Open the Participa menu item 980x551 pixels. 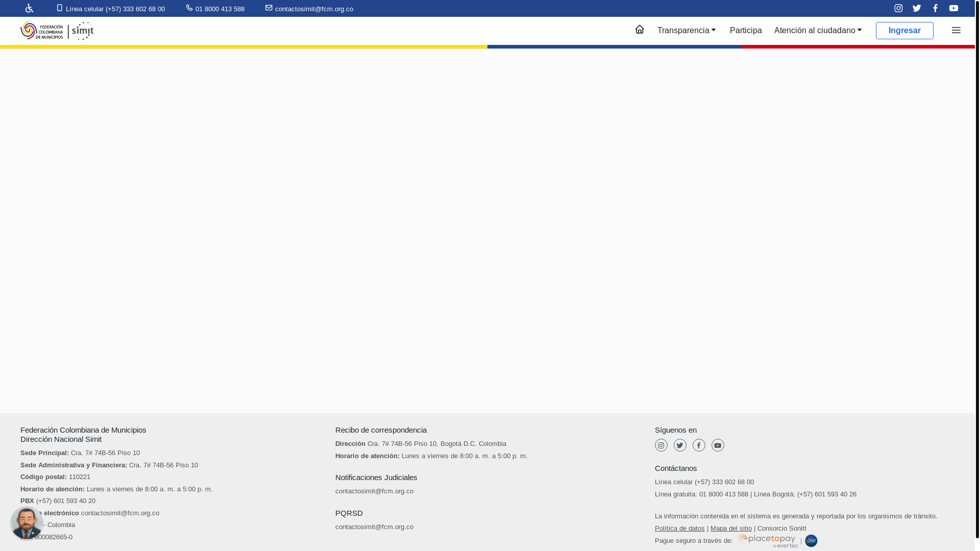[746, 31]
